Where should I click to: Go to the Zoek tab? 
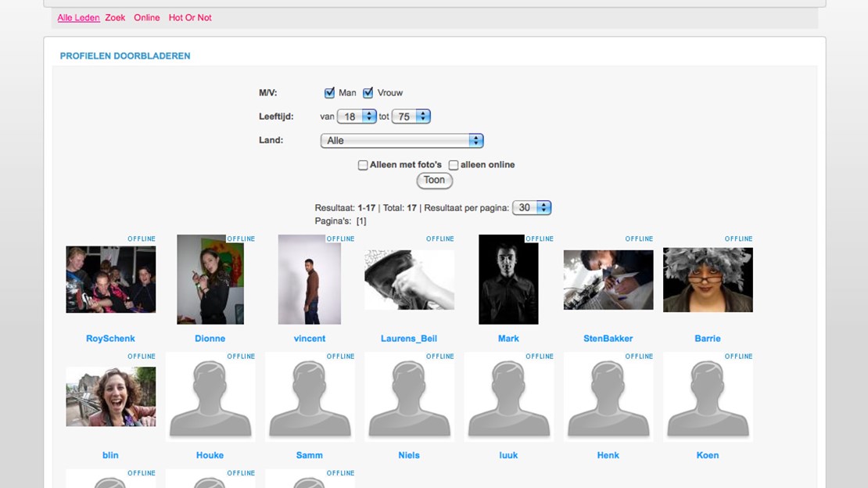(115, 17)
